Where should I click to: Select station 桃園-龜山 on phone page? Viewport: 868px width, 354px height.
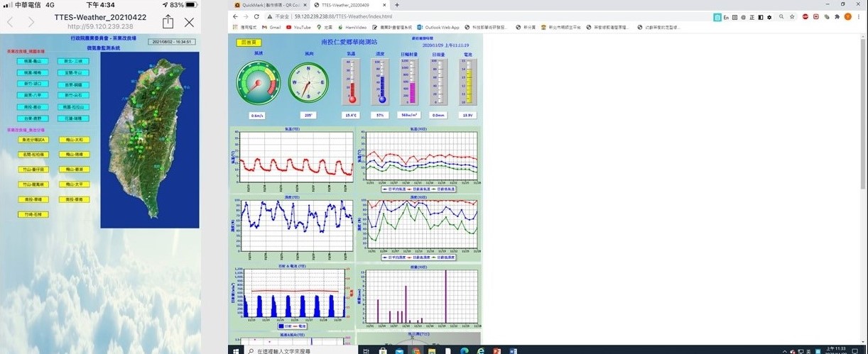click(32, 62)
